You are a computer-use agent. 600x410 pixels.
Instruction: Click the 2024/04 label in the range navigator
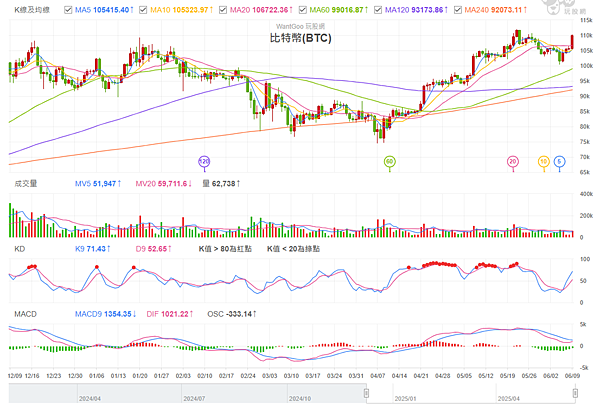(x=90, y=399)
